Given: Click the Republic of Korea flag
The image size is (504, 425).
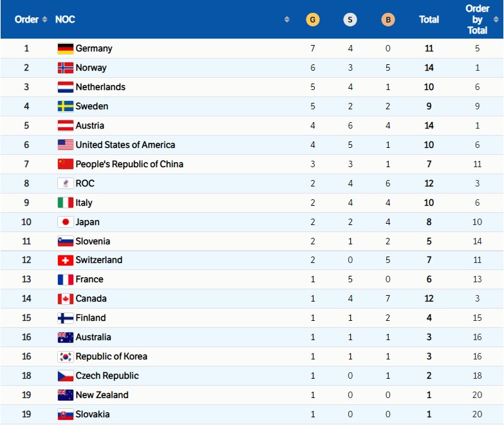Looking at the screenshot, I should coord(65,356).
